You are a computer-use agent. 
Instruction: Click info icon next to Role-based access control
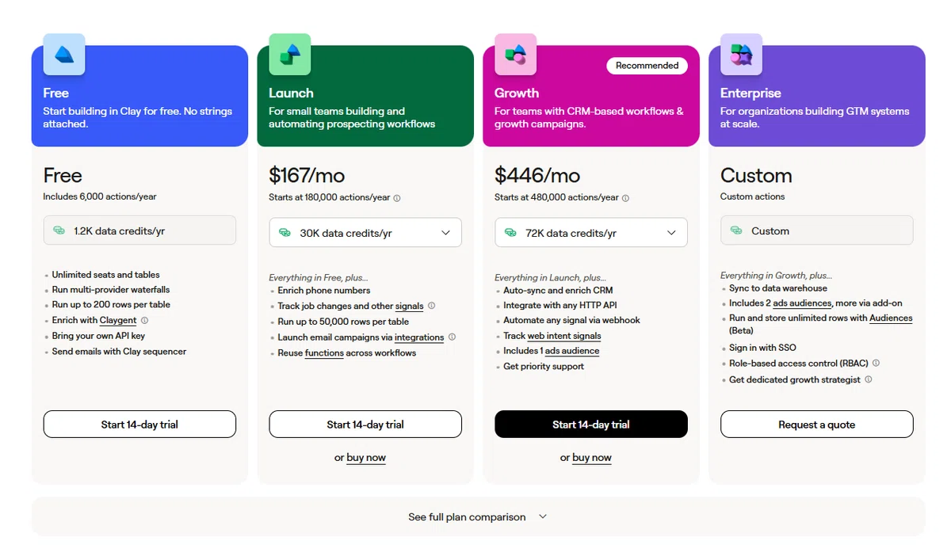(x=876, y=364)
